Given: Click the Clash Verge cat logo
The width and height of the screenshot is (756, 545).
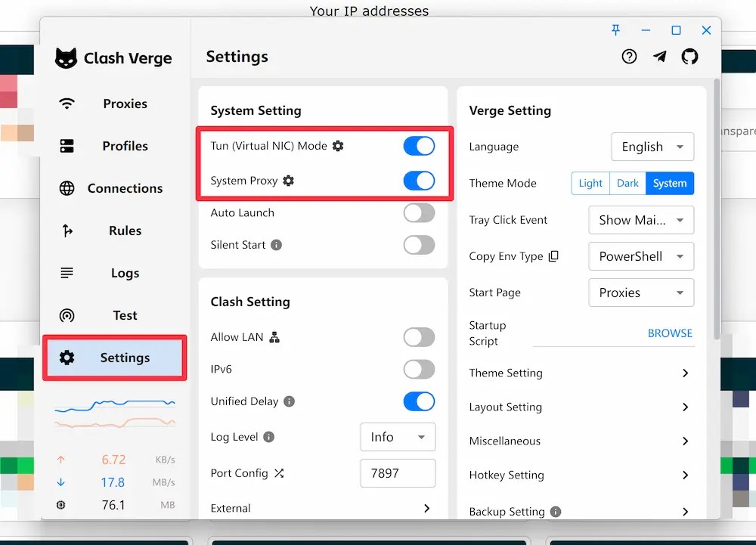Looking at the screenshot, I should point(66,58).
